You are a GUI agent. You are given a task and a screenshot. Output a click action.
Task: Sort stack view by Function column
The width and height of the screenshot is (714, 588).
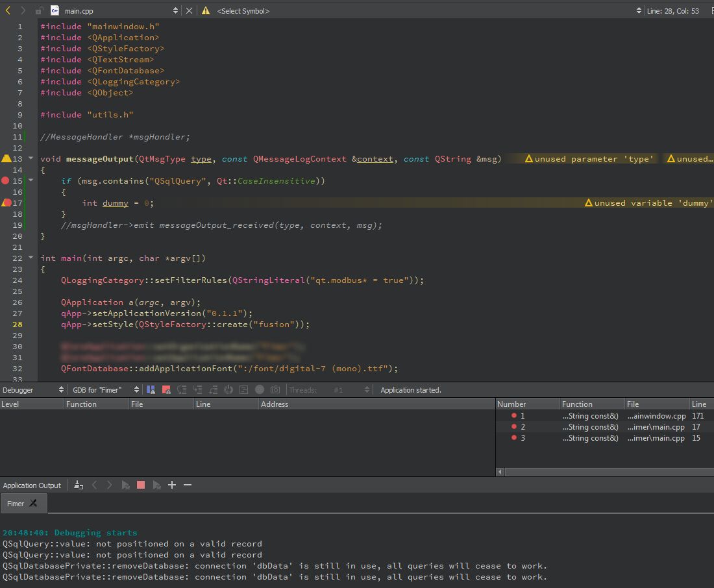[97, 404]
